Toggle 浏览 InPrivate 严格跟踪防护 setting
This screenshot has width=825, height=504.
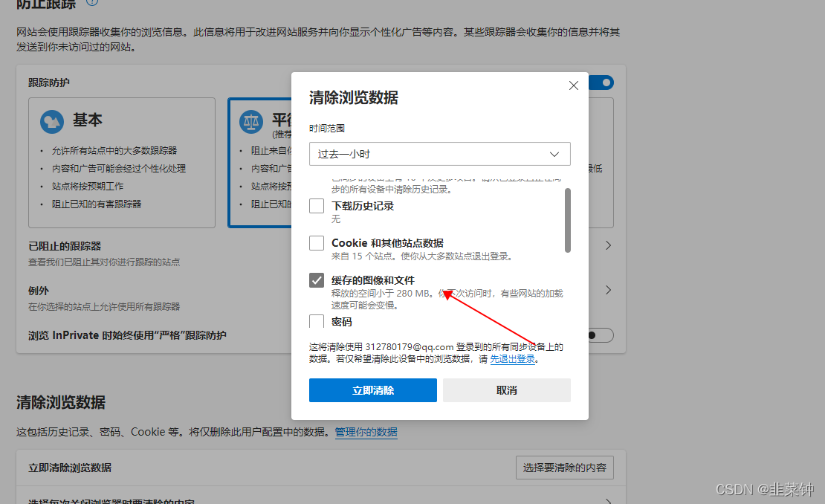(x=599, y=335)
